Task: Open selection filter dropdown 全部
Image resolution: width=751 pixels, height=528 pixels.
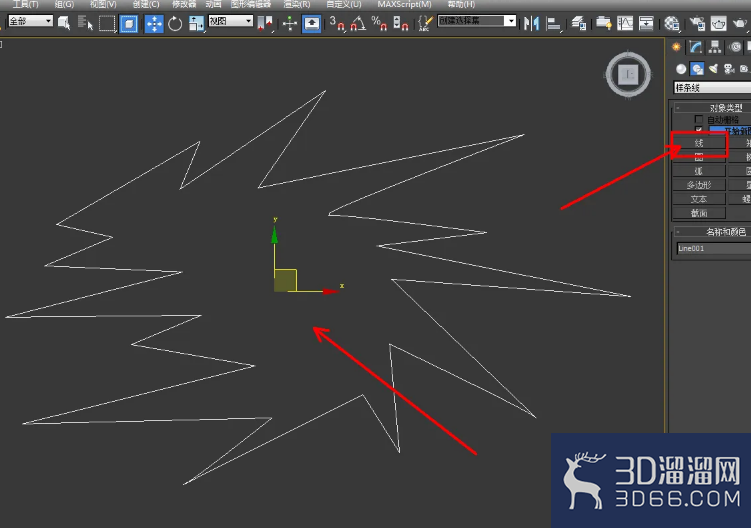Action: pos(30,21)
